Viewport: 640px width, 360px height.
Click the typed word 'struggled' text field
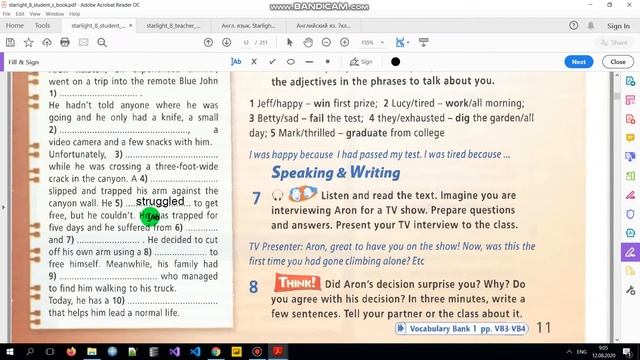[160, 202]
